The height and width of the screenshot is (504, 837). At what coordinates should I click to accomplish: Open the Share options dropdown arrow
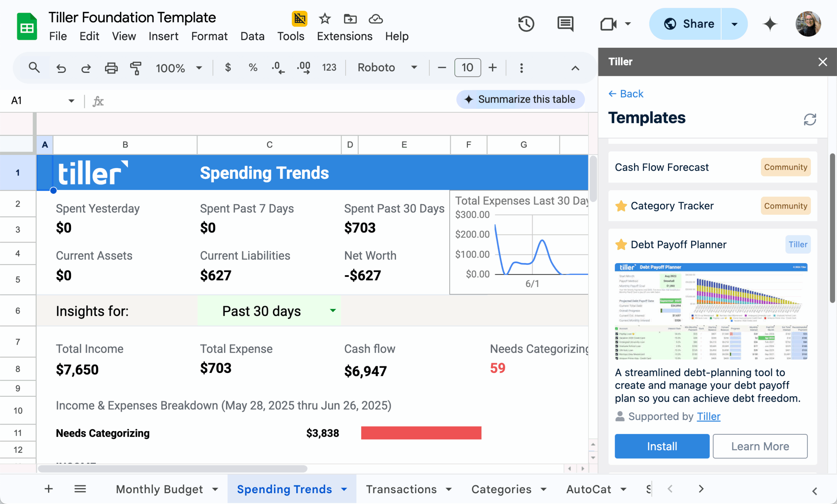click(734, 24)
